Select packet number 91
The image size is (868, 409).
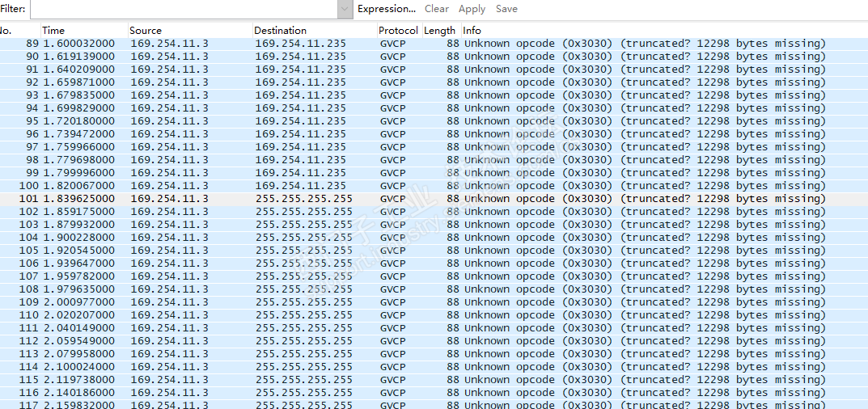[x=434, y=70]
